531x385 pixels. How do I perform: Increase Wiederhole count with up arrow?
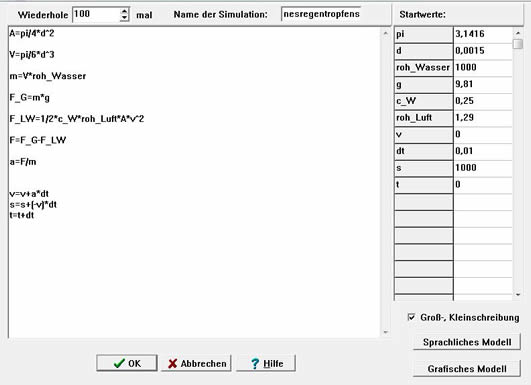[124, 11]
